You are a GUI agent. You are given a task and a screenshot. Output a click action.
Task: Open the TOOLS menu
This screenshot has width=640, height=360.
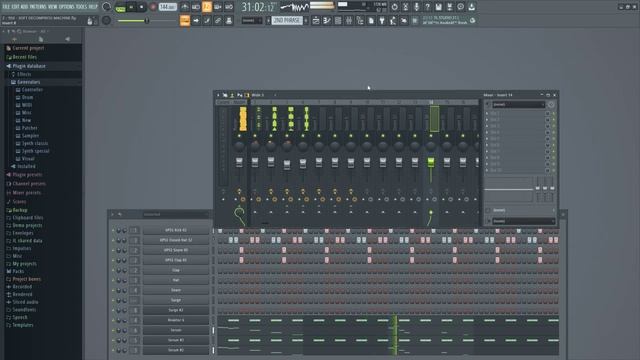tap(81, 7)
